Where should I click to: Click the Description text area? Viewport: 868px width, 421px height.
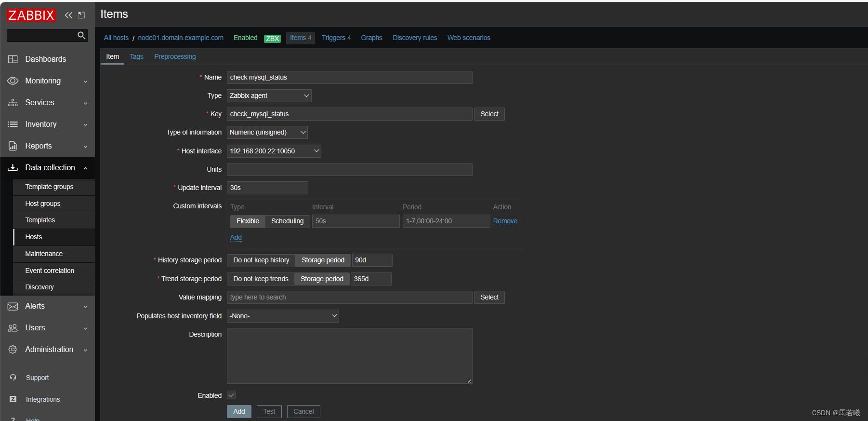tap(349, 356)
